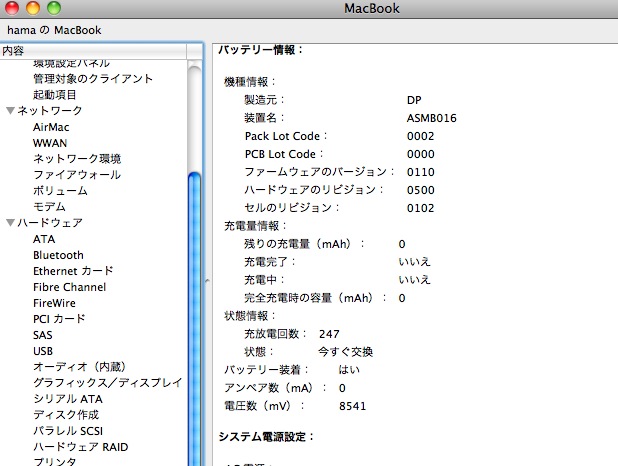Click the cell revision value 0102
This screenshot has height=466, width=618.
click(x=421, y=208)
